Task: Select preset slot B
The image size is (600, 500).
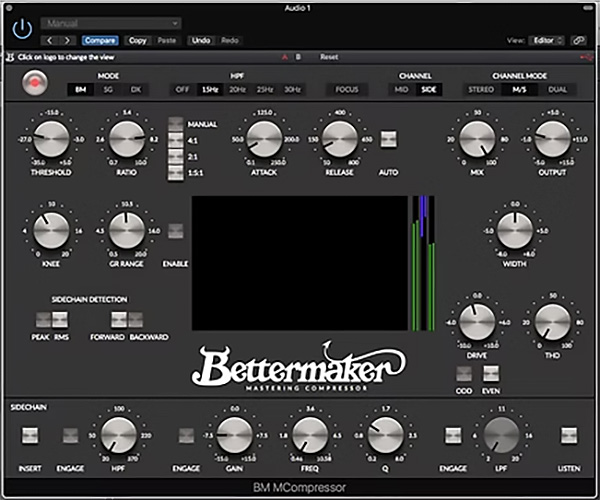Action: click(x=298, y=57)
